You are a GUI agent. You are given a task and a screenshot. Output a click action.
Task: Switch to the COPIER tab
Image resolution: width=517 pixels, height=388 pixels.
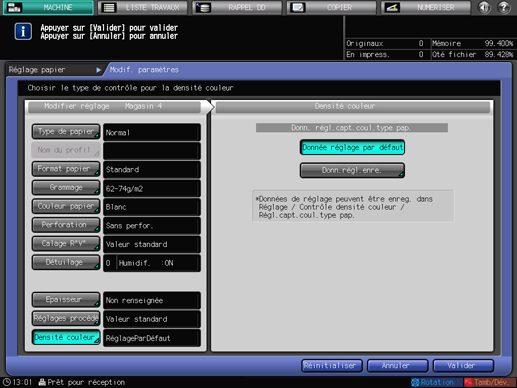pos(332,8)
